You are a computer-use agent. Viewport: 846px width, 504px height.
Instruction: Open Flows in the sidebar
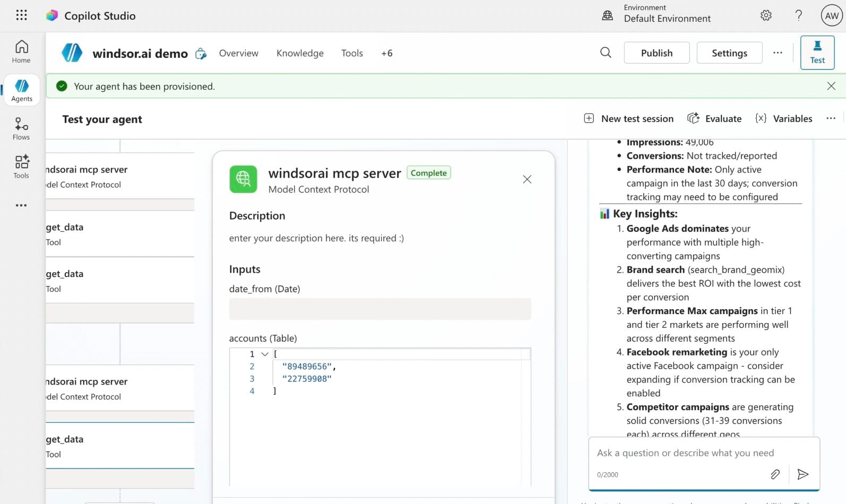pos(21,129)
